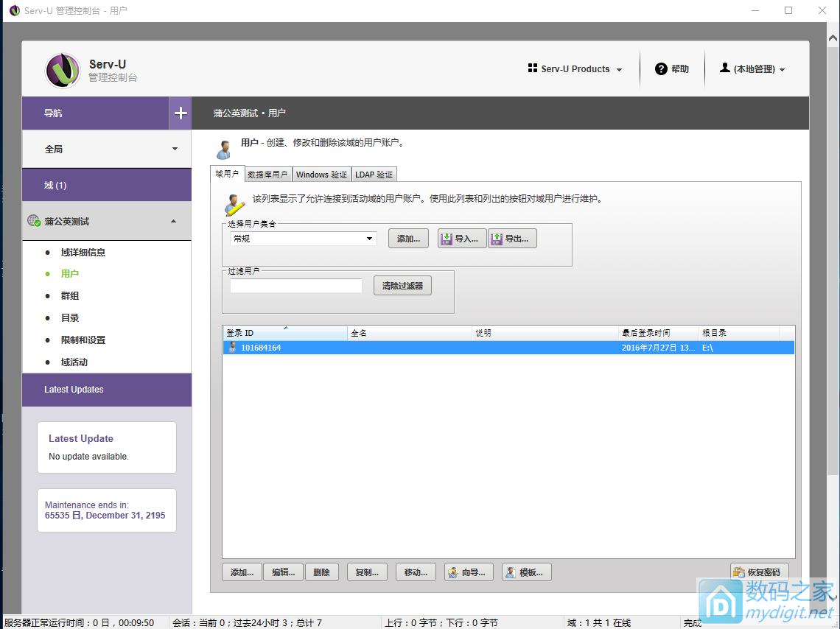Viewport: 840px width, 629px height.
Task: Click the 全名 column header
Action: [409, 333]
